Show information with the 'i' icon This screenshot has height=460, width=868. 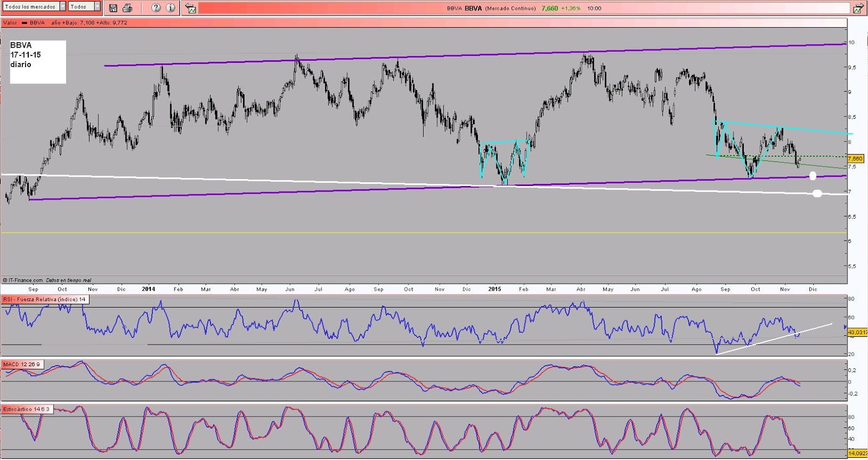pos(170,8)
